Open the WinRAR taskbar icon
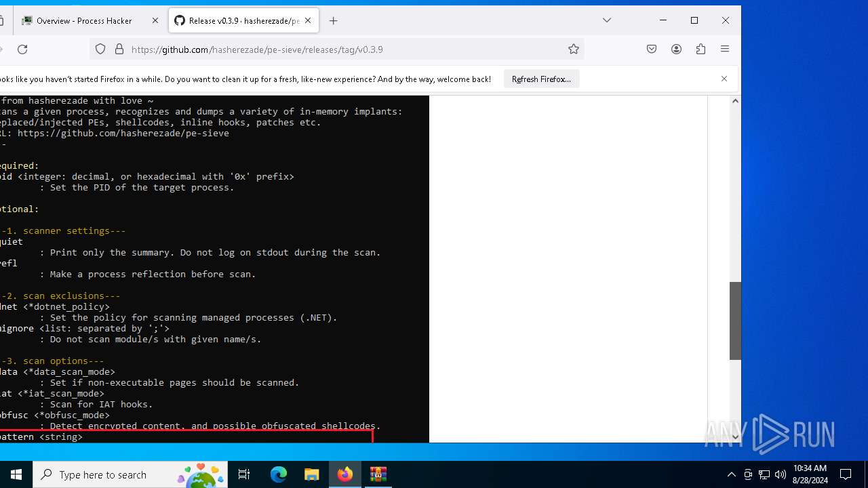 (378, 474)
